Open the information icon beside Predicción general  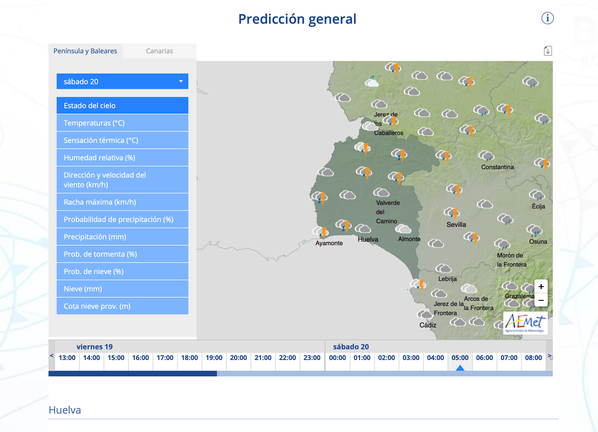(x=547, y=18)
